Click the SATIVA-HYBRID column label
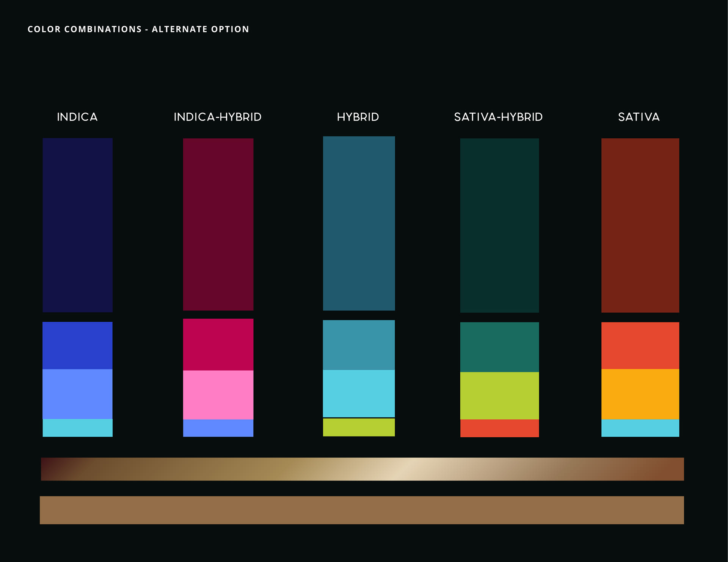This screenshot has height=562, width=728. point(498,117)
